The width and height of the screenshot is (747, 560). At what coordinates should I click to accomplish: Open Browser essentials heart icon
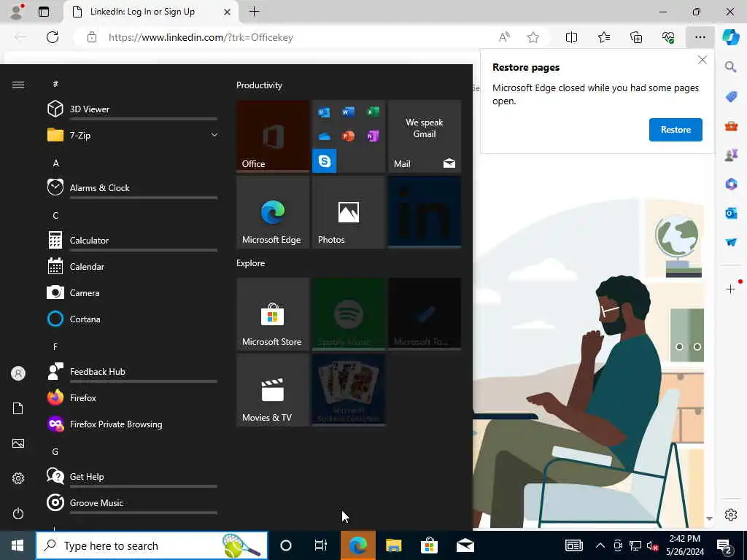pos(668,37)
